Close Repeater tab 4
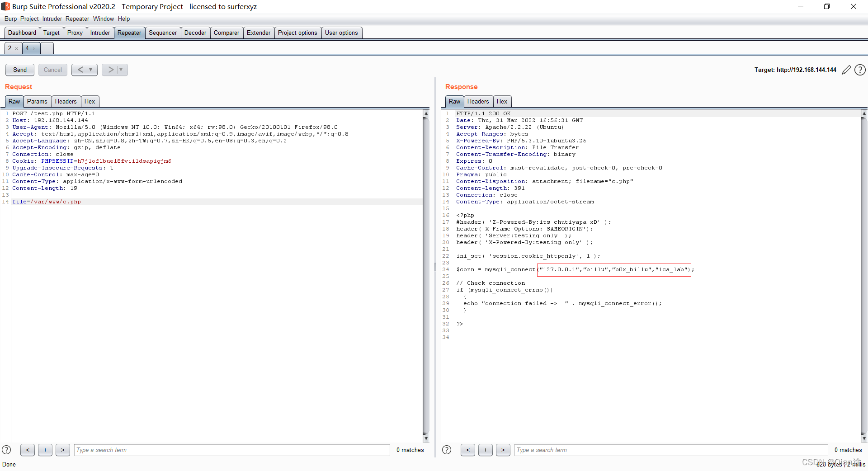 click(x=34, y=48)
